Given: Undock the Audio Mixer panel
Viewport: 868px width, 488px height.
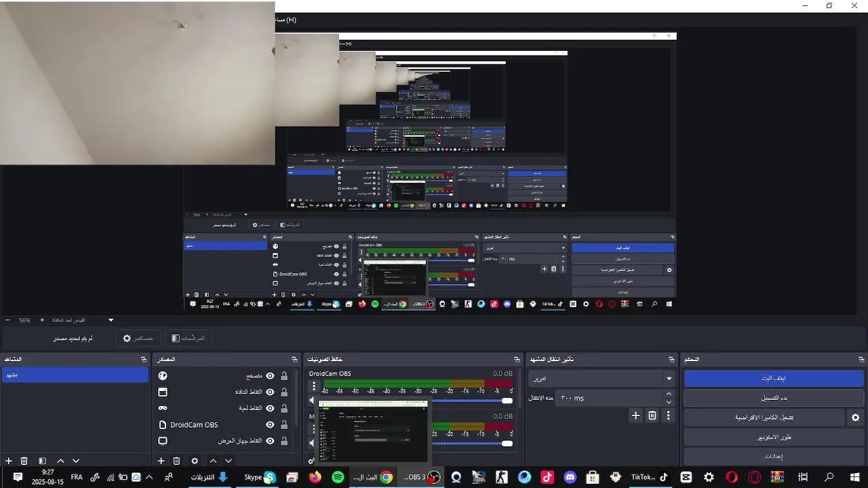Looking at the screenshot, I should point(518,359).
